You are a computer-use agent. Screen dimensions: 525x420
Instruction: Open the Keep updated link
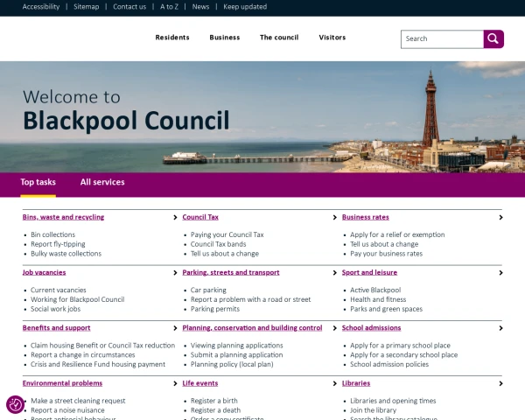click(x=245, y=7)
